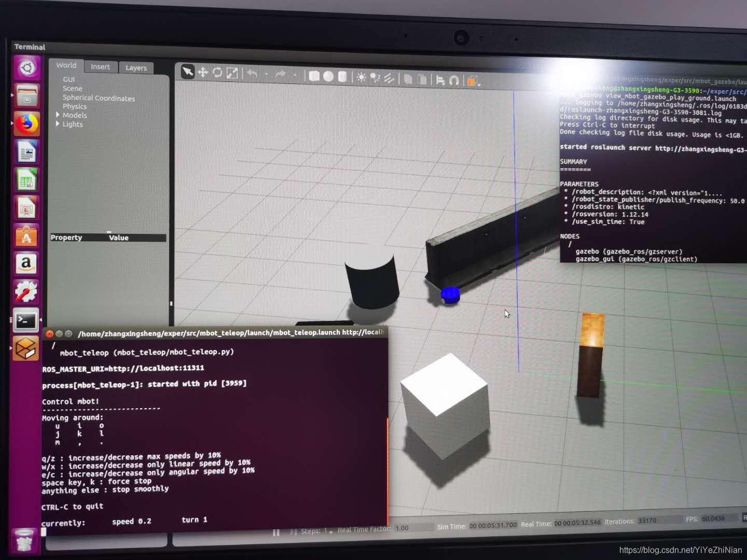Close the mbot_teleop terminal window

[50, 334]
